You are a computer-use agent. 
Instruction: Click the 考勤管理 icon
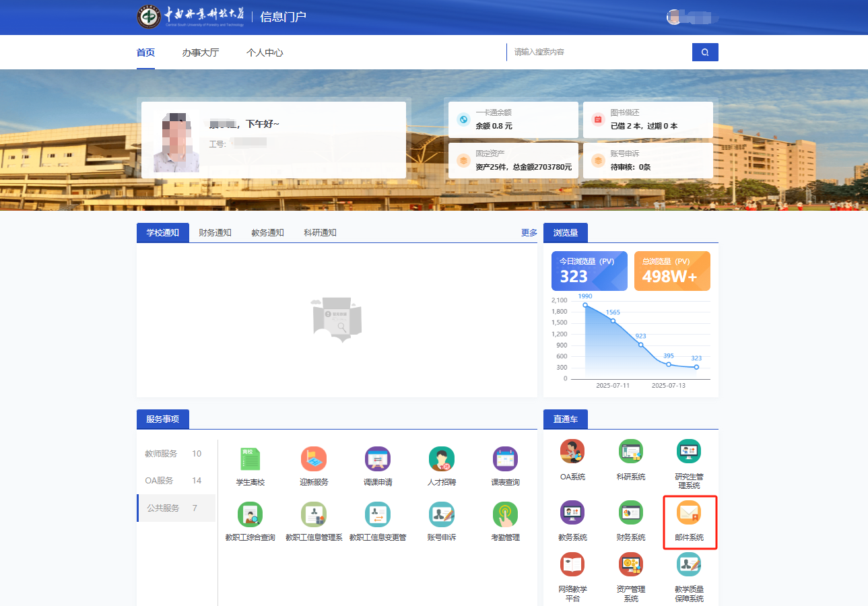pyautogui.click(x=505, y=514)
